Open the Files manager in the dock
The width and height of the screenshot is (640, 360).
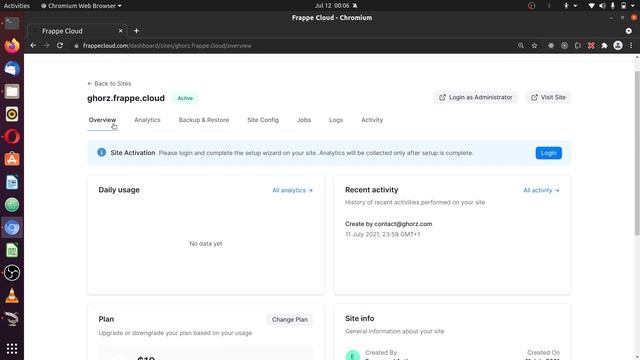pos(12,91)
